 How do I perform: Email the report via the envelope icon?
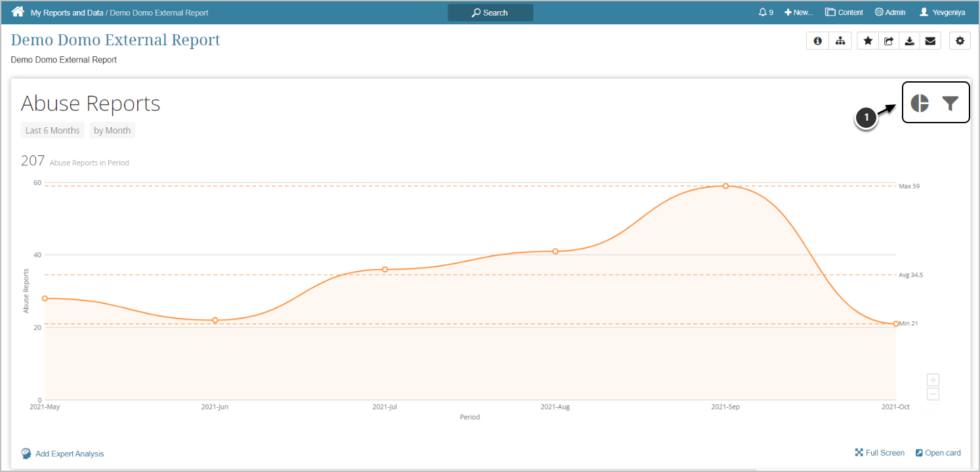point(930,41)
